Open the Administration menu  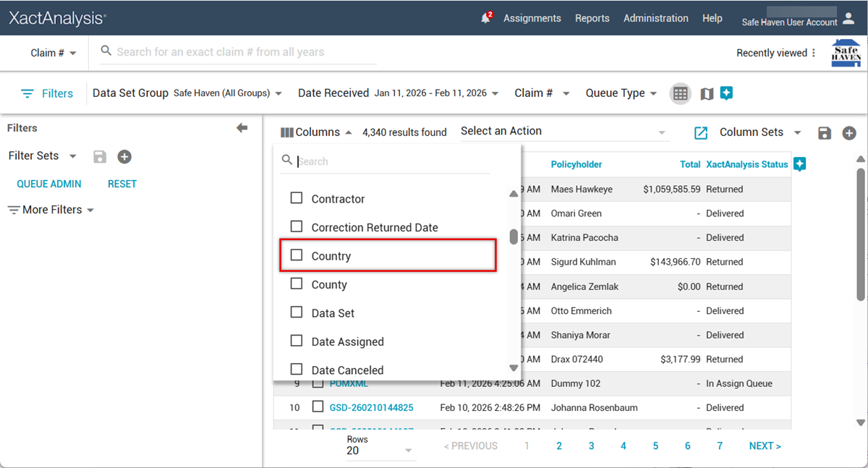[x=657, y=18]
